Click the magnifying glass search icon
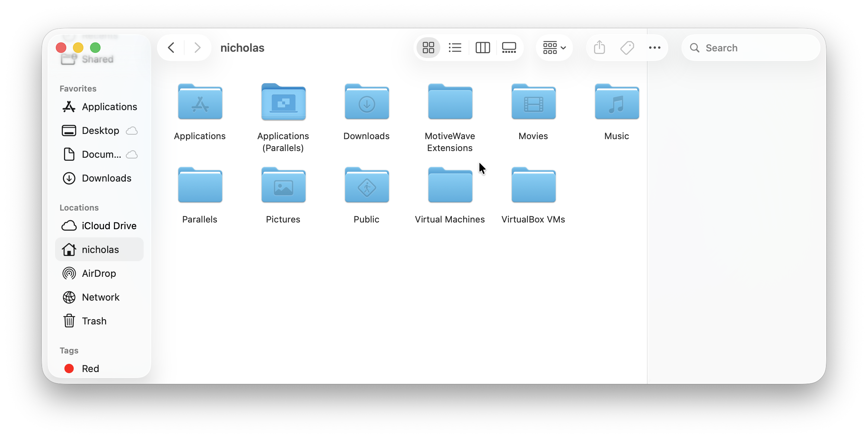 [x=695, y=48]
